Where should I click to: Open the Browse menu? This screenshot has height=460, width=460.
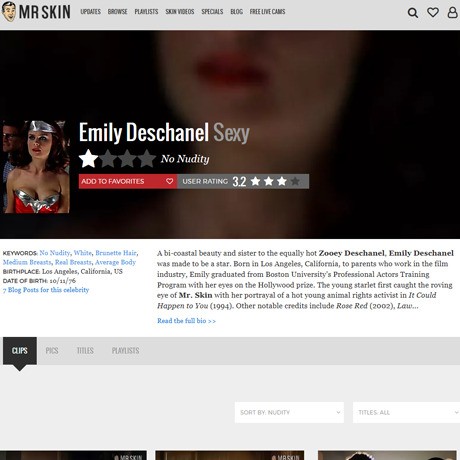[117, 12]
